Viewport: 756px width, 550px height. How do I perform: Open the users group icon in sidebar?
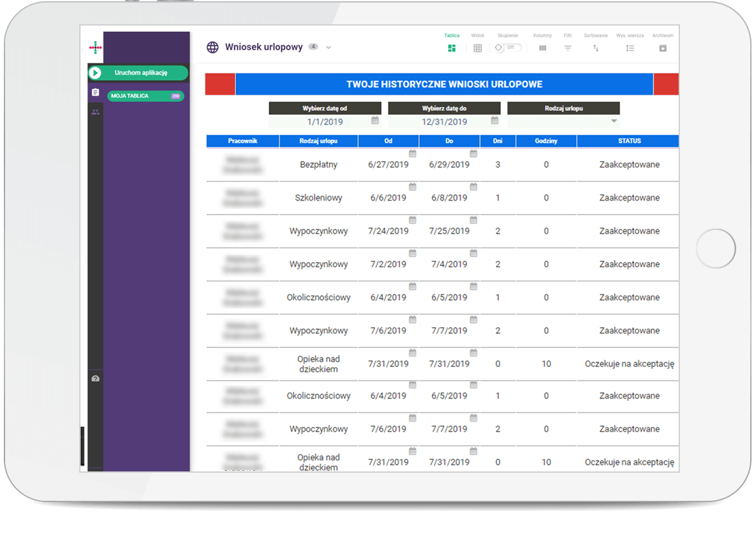[x=95, y=112]
